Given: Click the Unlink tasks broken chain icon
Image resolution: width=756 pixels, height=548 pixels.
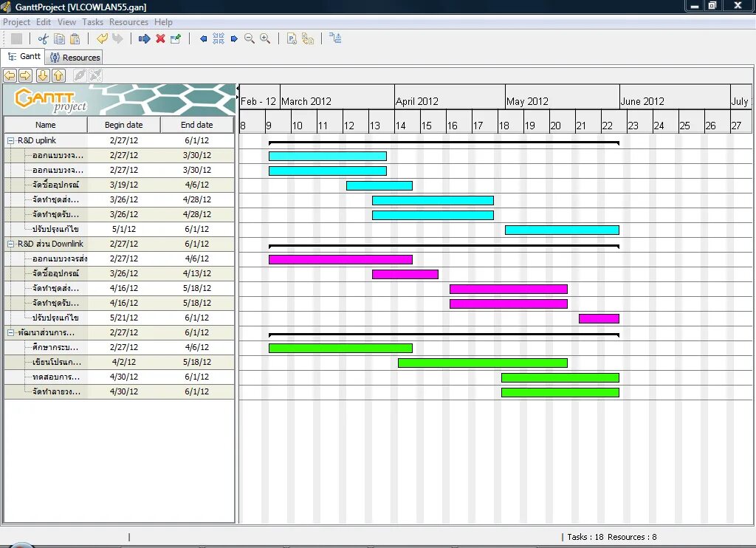Looking at the screenshot, I should (95, 75).
